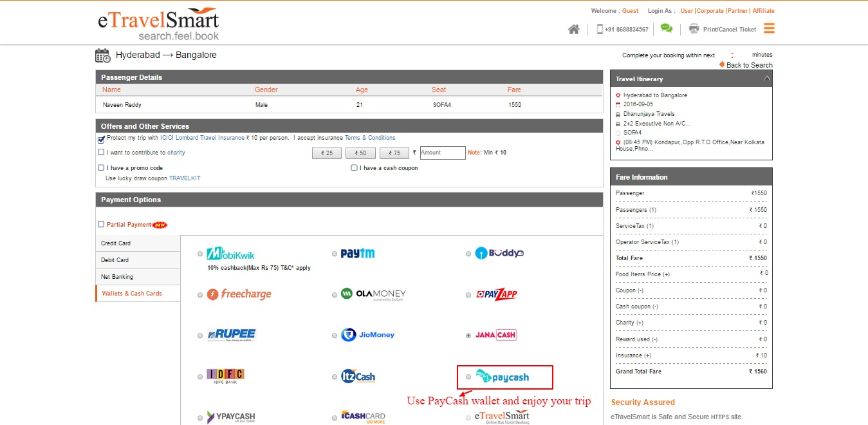Click the ItzCash wallet logo
The width and height of the screenshot is (868, 425).
pos(358,377)
